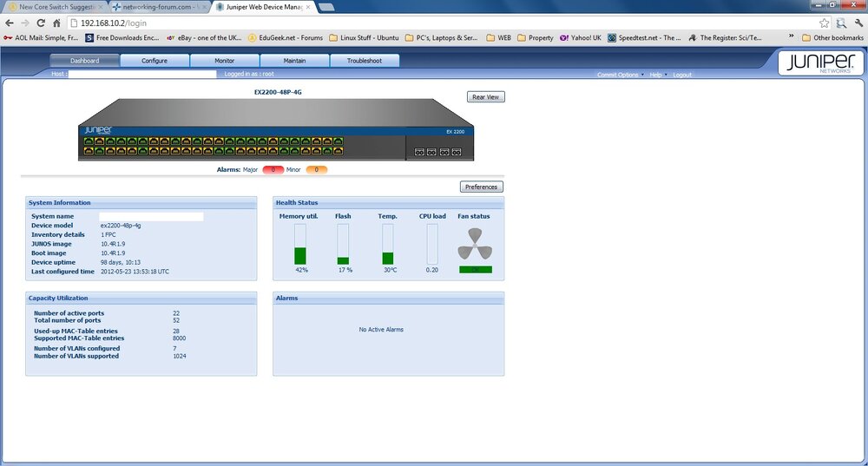Image resolution: width=868 pixels, height=466 pixels.
Task: Click the device model value ex2200-48p-4g
Action: [121, 226]
